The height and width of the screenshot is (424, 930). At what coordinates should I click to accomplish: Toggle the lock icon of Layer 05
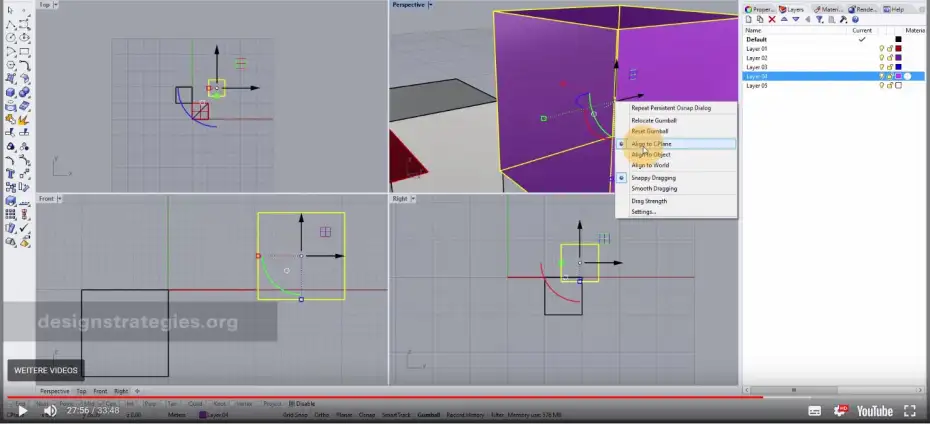click(x=890, y=85)
